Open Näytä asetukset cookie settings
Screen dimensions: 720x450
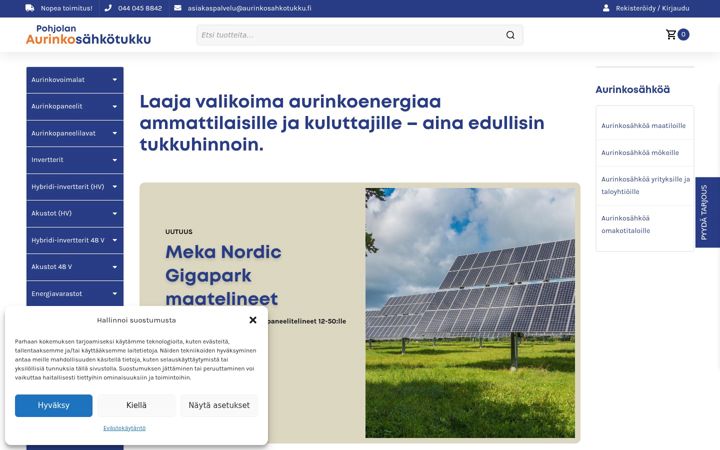(x=219, y=405)
